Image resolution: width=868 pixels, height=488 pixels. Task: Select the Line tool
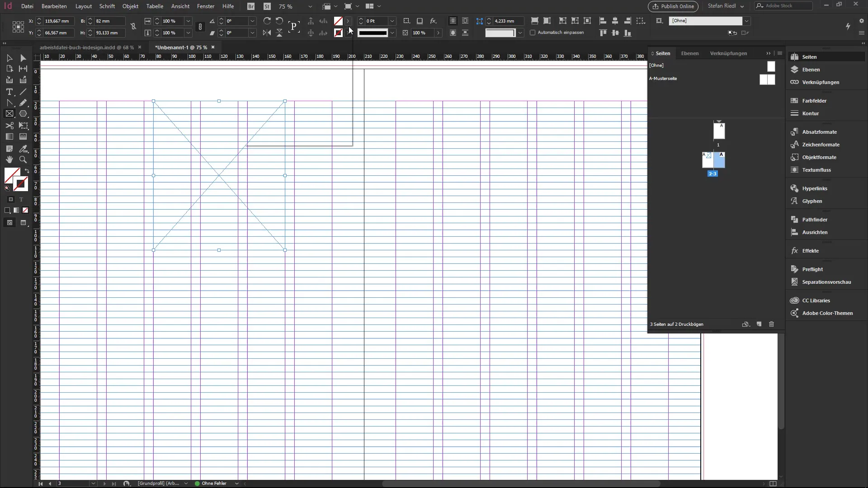(x=23, y=92)
